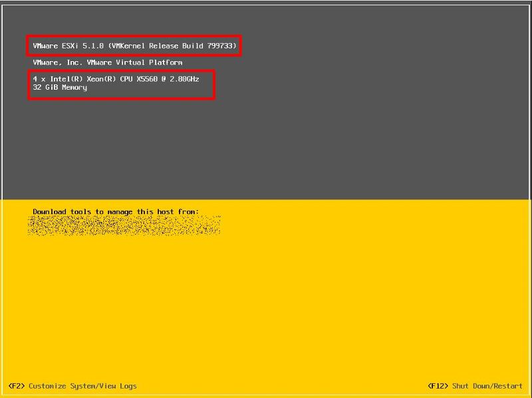Click the '32 GiB Memory' text

coord(60,88)
